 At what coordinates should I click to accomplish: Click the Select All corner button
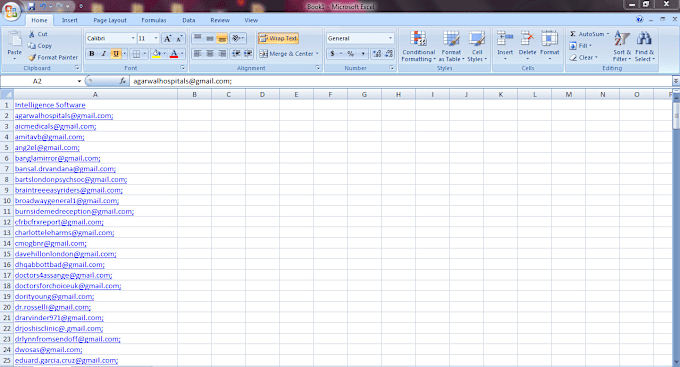pyautogui.click(x=7, y=94)
